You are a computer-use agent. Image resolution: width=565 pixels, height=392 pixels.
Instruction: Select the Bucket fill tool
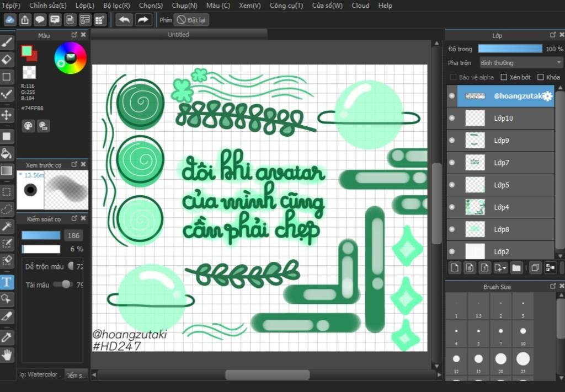pos(7,154)
